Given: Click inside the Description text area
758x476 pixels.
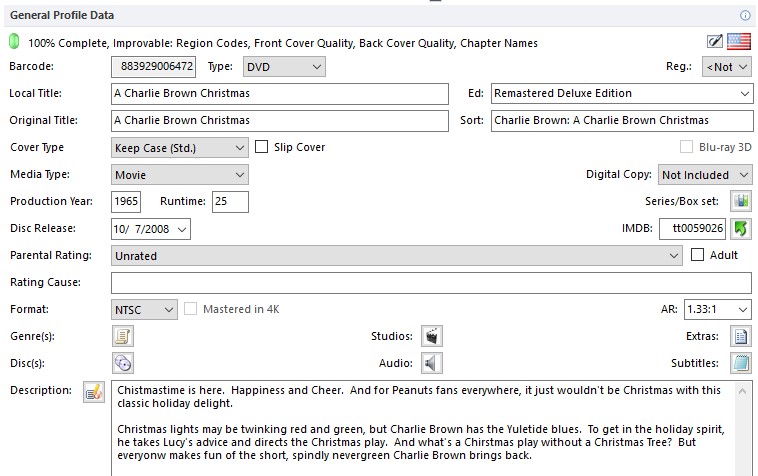Looking at the screenshot, I should pos(423,428).
